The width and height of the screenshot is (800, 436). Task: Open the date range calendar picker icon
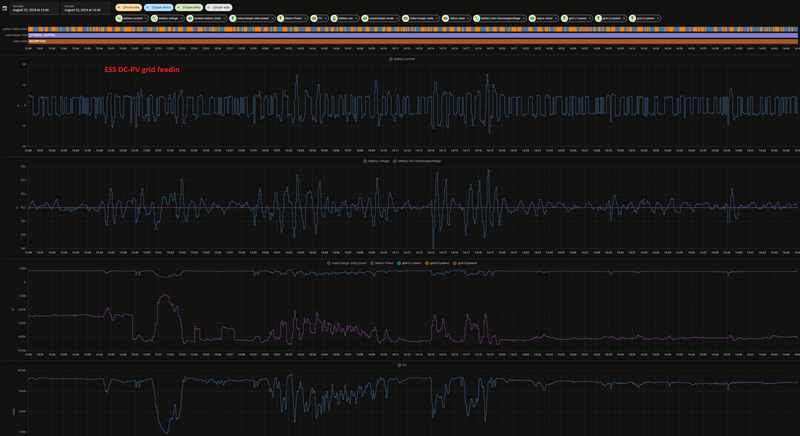pos(5,9)
